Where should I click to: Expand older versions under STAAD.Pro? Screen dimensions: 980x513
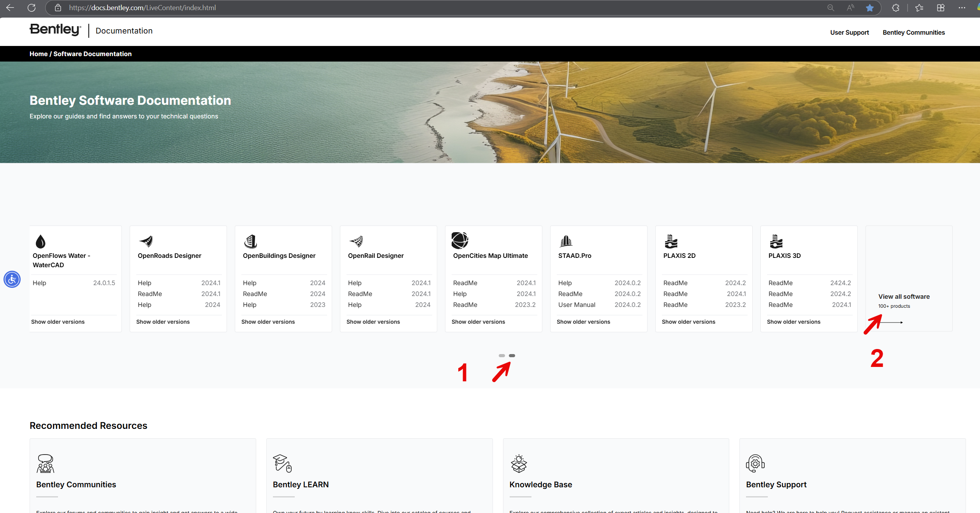[583, 321]
